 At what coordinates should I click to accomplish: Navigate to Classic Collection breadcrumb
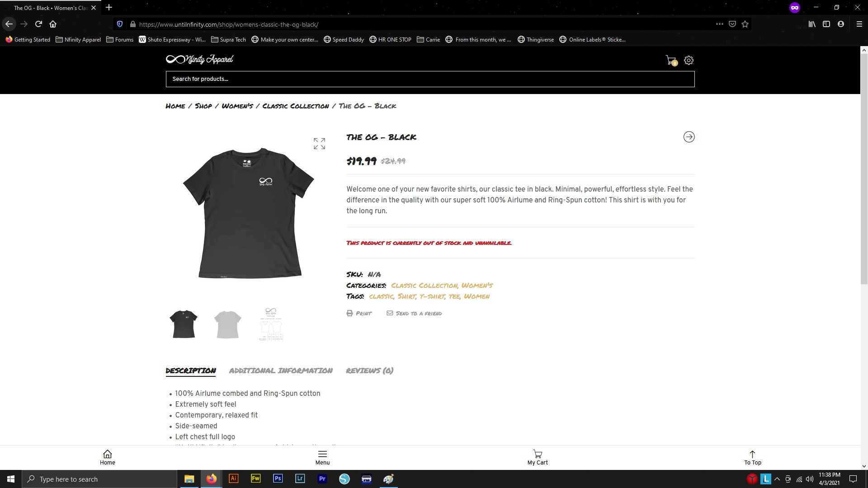coord(296,106)
